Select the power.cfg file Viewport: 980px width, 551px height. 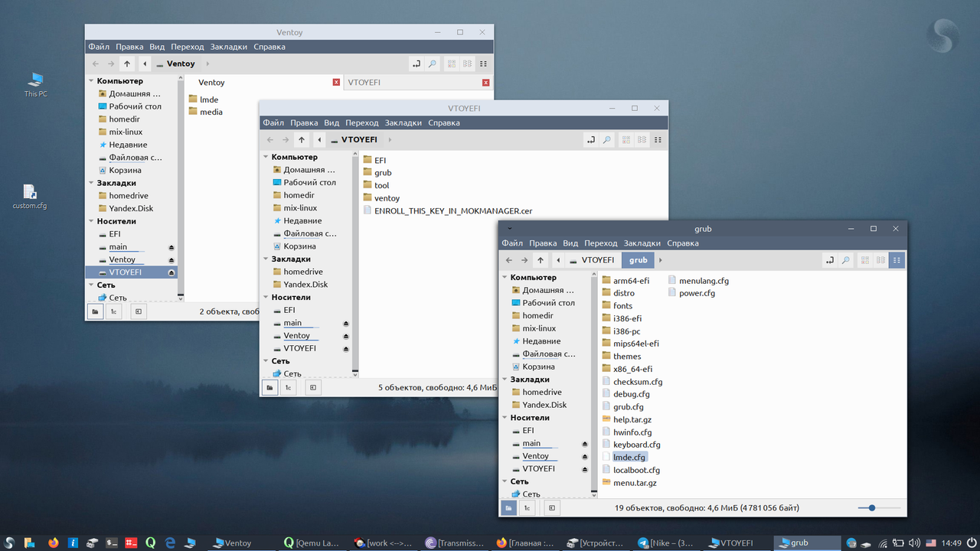pyautogui.click(x=691, y=293)
